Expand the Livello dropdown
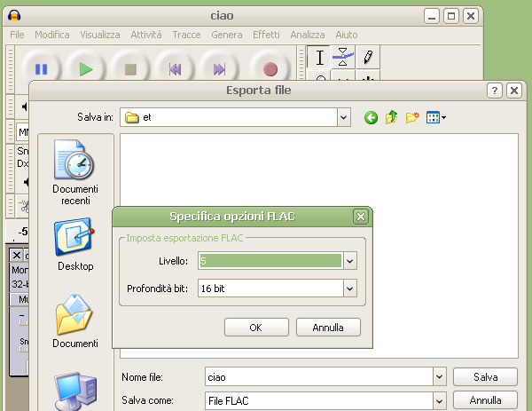532x411 pixels. [349, 261]
